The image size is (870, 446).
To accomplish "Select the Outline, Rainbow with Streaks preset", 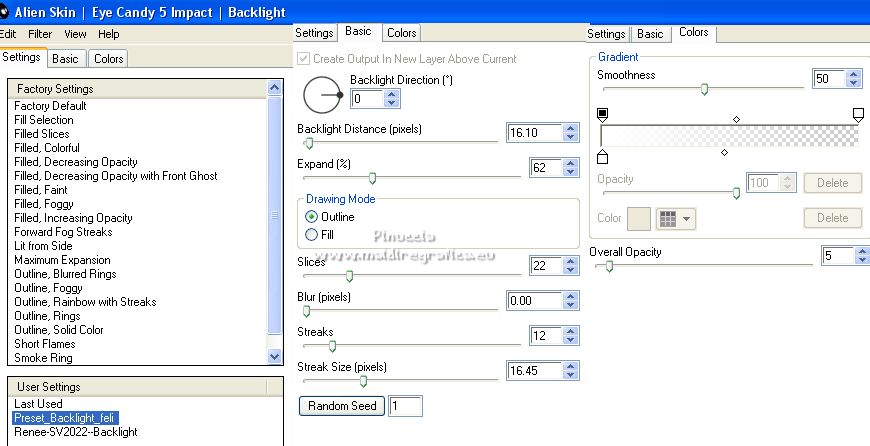I will [85, 302].
